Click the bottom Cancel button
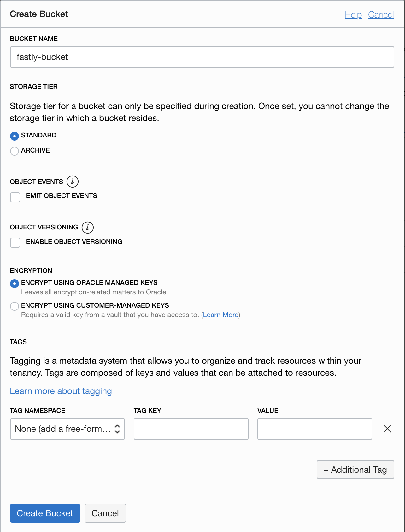 [x=105, y=513]
